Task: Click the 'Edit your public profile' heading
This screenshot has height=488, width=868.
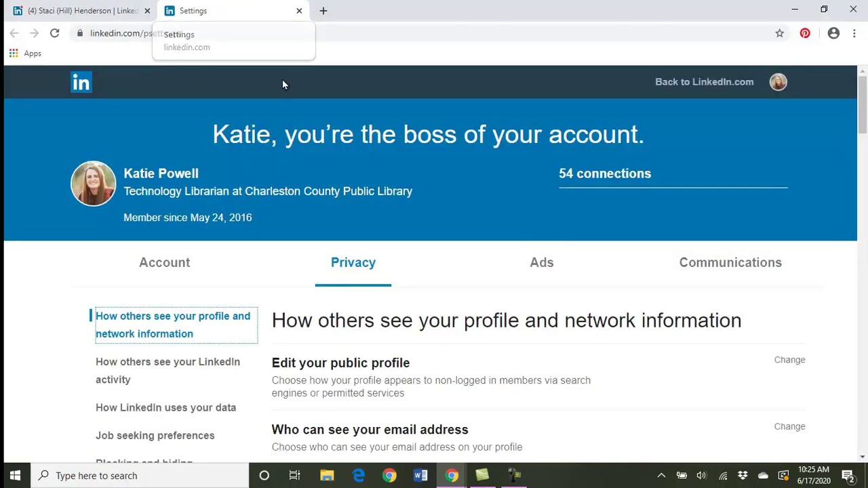Action: click(340, 363)
